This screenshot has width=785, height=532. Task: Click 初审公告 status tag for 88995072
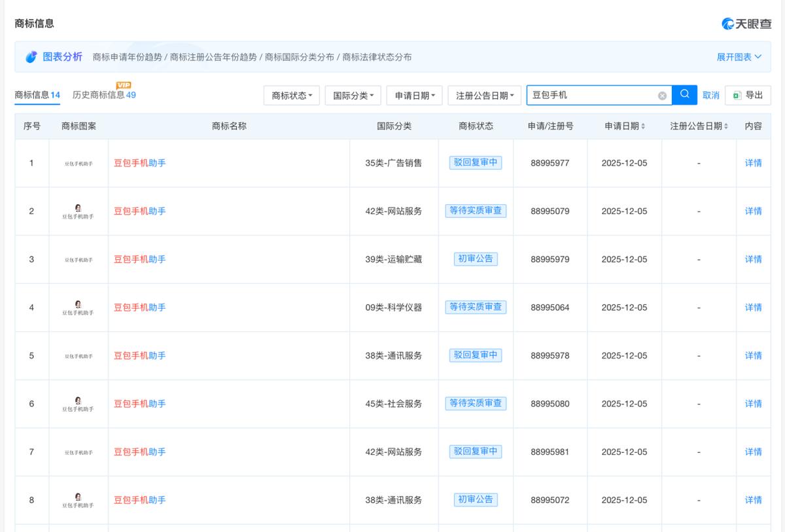pos(476,500)
